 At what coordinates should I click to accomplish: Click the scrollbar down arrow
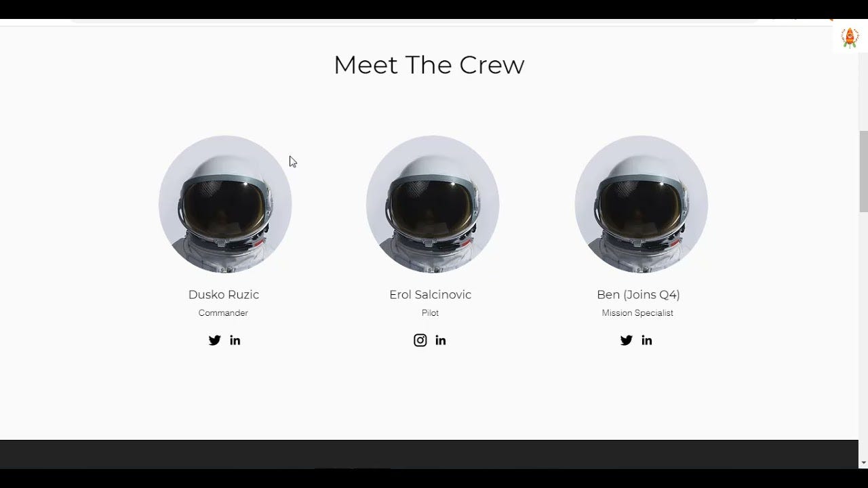coord(863,462)
